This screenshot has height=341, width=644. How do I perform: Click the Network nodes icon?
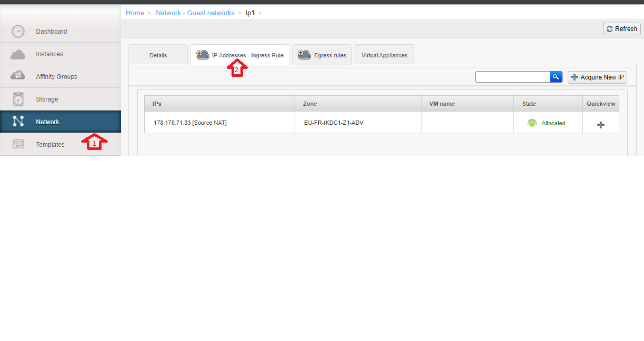pyautogui.click(x=18, y=122)
